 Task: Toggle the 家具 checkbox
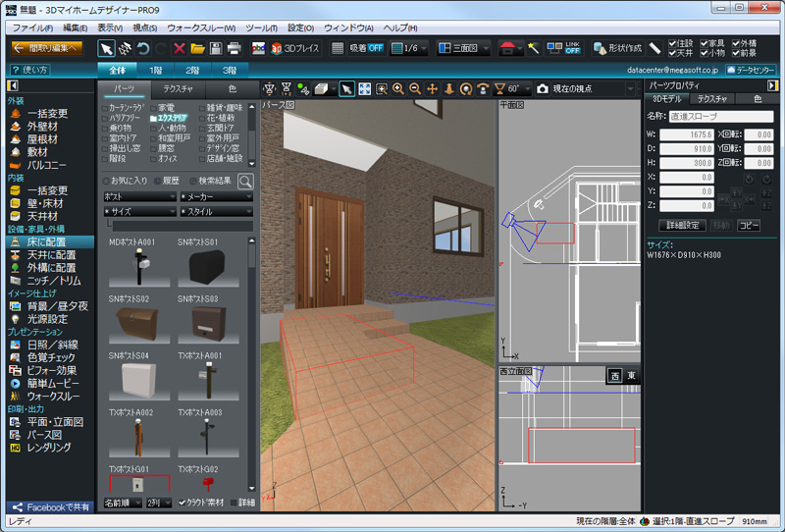(703, 43)
